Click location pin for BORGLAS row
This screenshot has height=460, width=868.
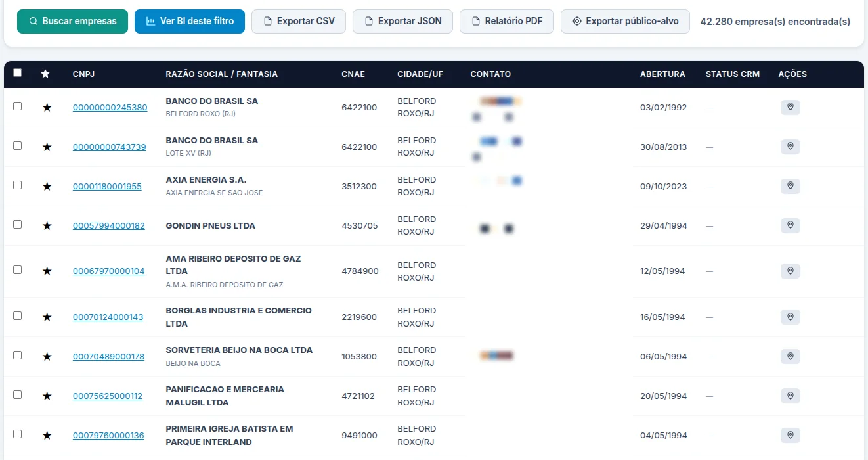791,317
